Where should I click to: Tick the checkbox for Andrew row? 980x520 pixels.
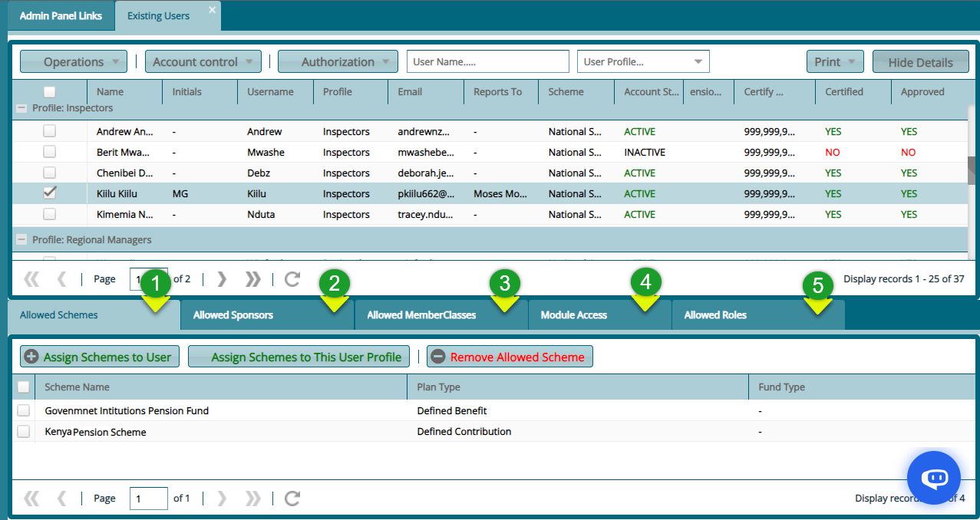pos(49,131)
